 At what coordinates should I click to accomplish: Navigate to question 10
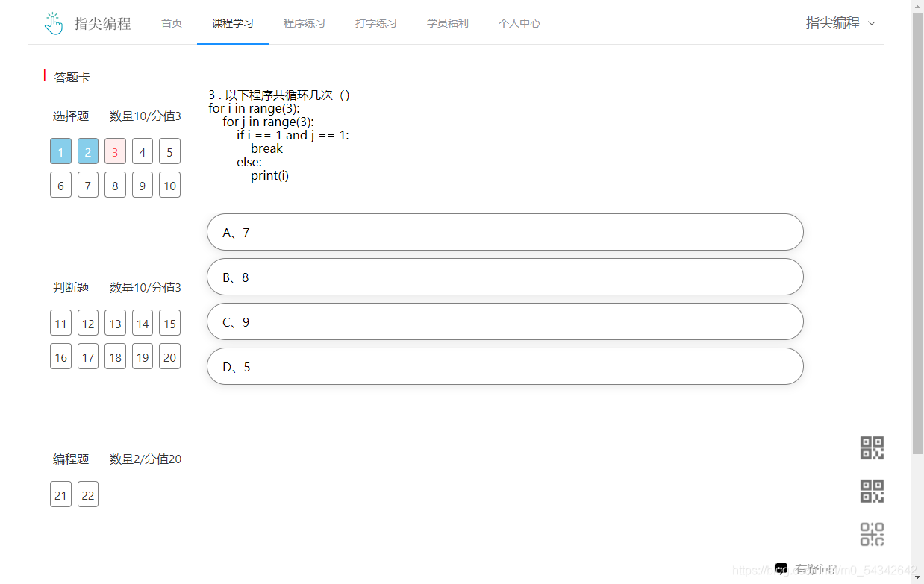(x=169, y=185)
